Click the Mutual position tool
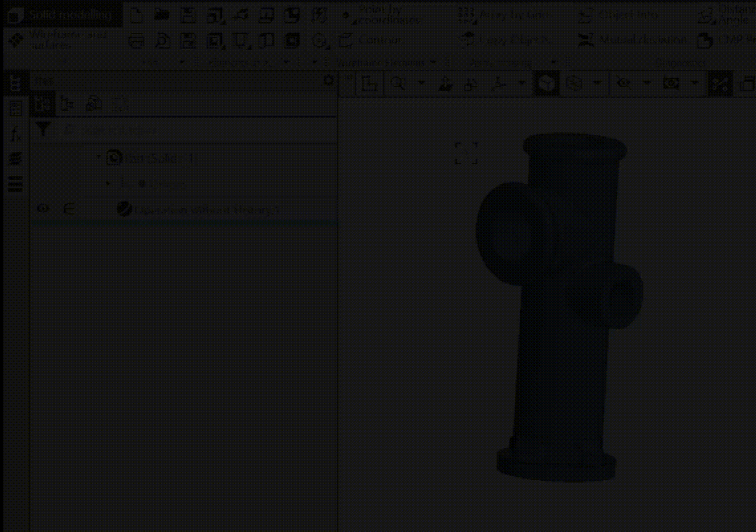 (x=633, y=40)
